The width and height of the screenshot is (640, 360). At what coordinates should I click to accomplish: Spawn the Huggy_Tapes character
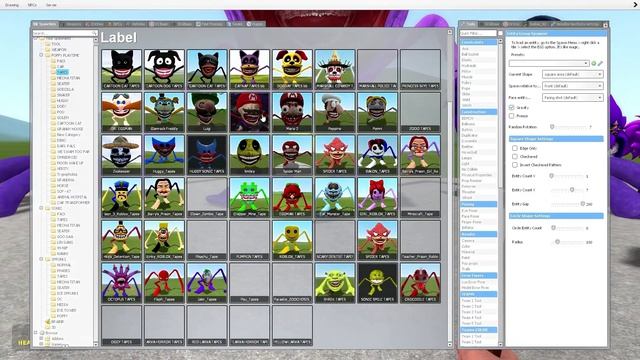(x=164, y=155)
